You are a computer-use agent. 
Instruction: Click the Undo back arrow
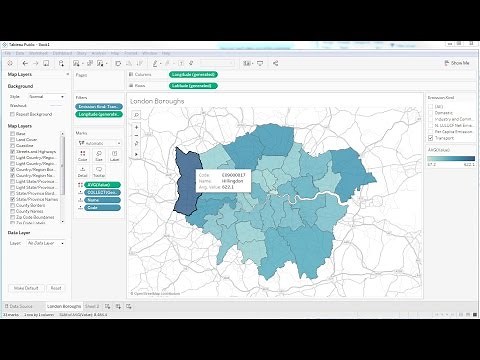[25, 63]
